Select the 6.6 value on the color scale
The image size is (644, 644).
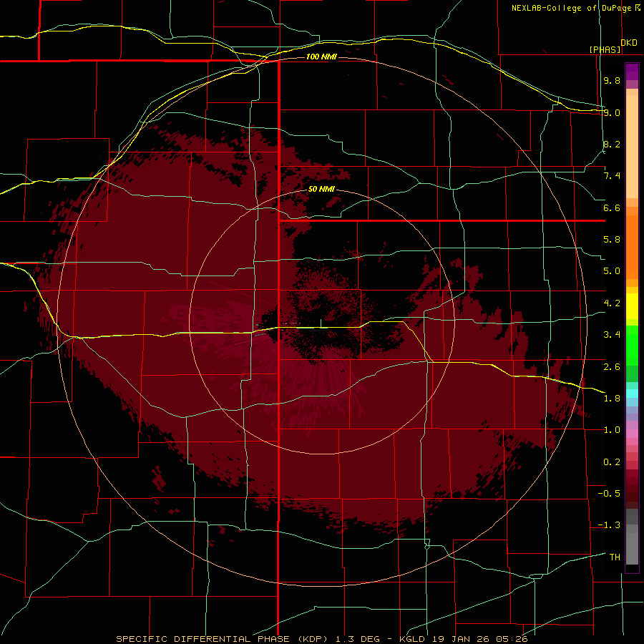(612, 208)
